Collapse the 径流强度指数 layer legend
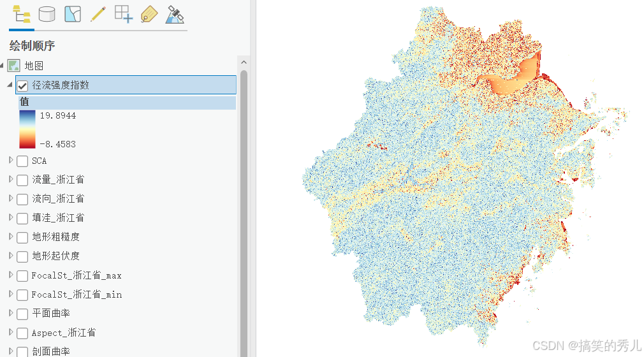Image resolution: width=644 pixels, height=357 pixels. click(10, 85)
